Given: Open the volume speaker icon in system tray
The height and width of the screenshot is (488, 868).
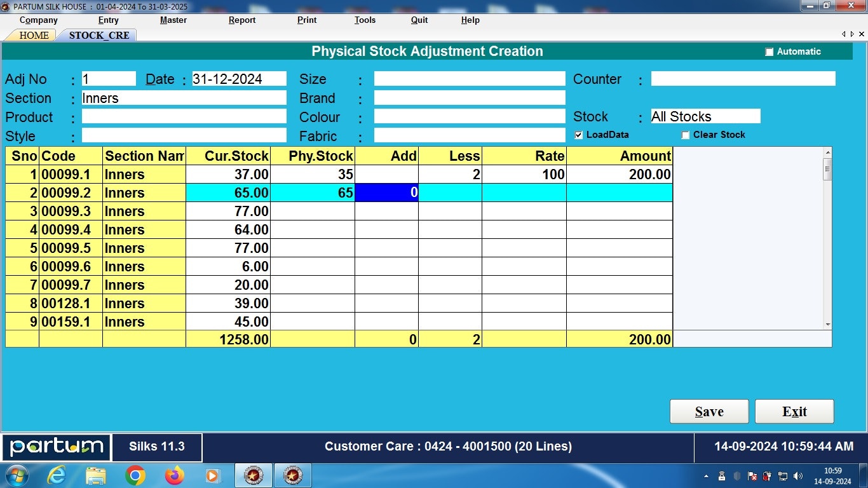Looking at the screenshot, I should (x=797, y=475).
